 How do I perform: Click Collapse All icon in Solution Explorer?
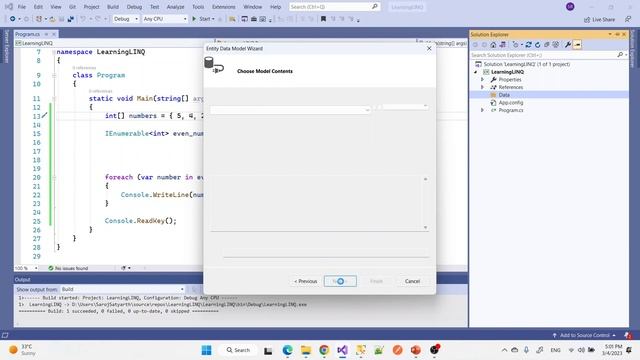547,45
